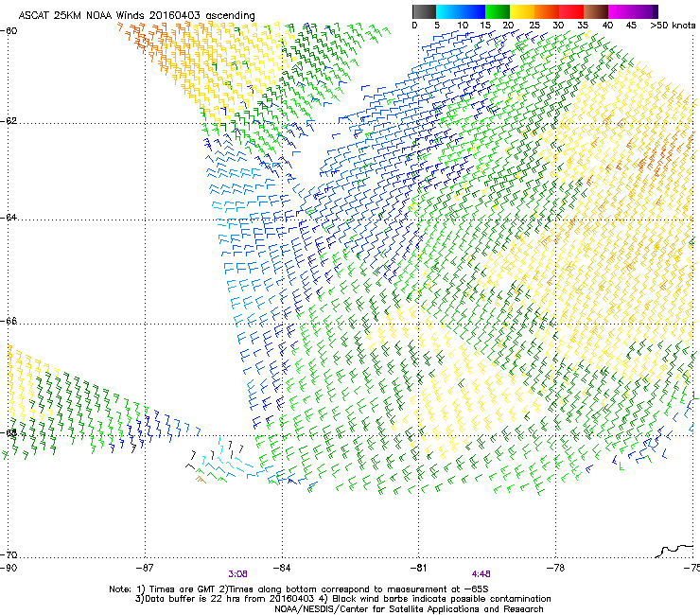Click the '-64' latitude axis label
Image resolution: width=700 pixels, height=615 pixels.
click(x=9, y=218)
